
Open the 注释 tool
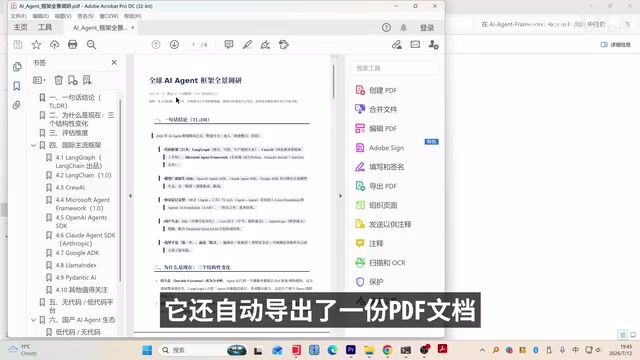coord(369,244)
